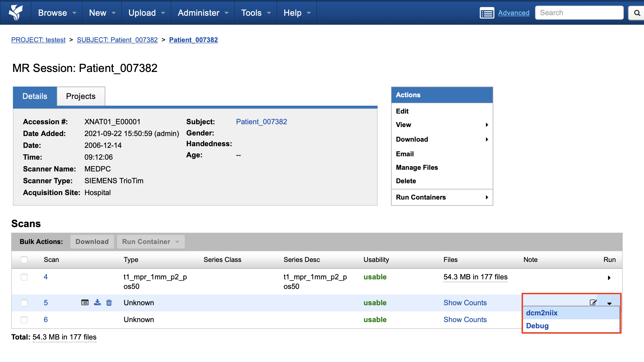Tick the checkbox for scan 6
This screenshot has height=362, width=644.
click(24, 320)
